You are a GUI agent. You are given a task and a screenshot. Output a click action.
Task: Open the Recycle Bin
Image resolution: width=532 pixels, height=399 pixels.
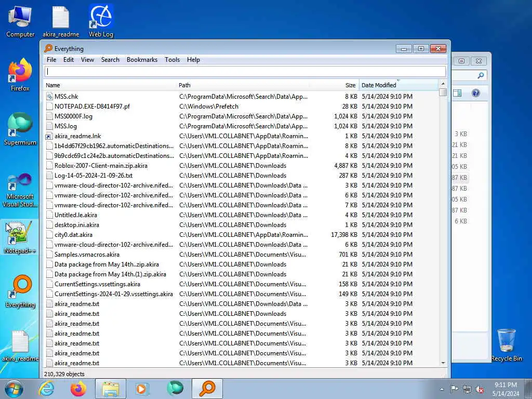coord(507,345)
